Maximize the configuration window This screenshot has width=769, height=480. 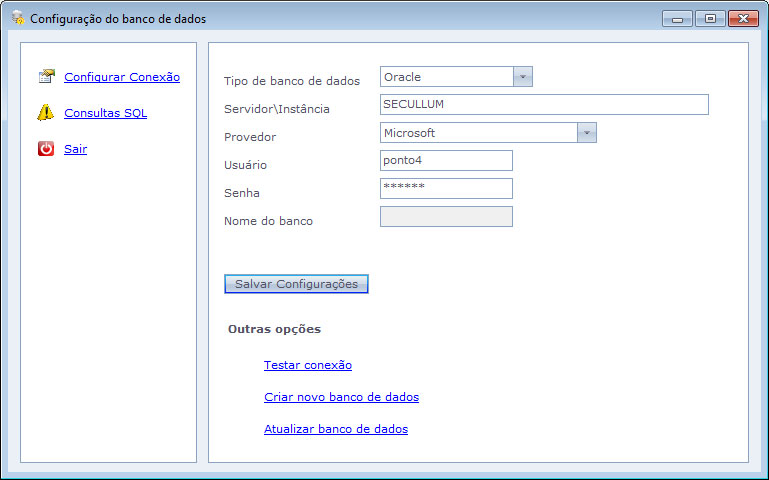[710, 18]
